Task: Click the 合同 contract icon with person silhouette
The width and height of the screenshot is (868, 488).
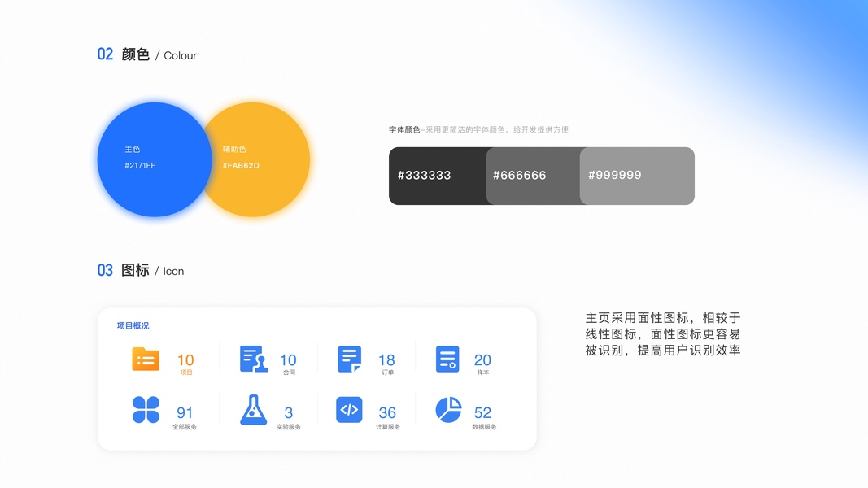Action: [254, 359]
